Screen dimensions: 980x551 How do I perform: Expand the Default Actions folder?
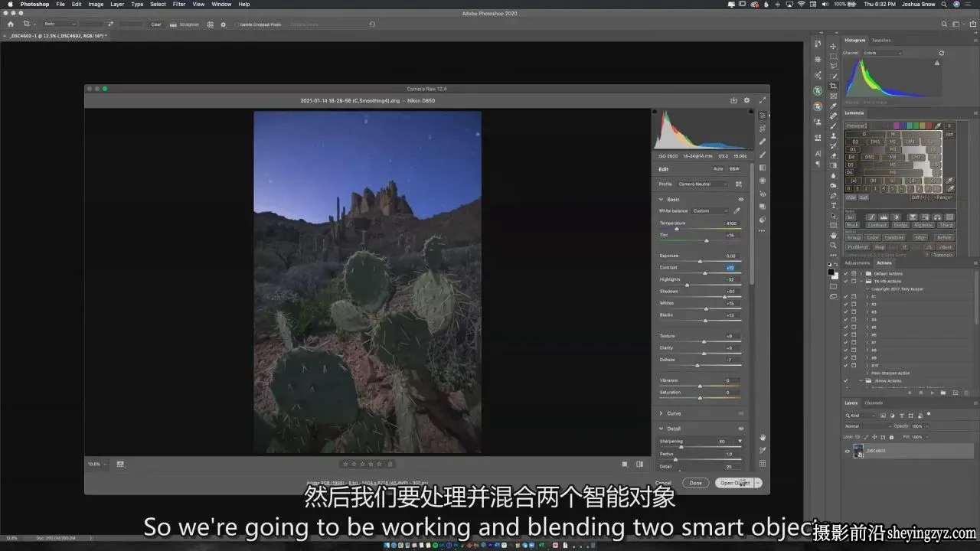pyautogui.click(x=861, y=273)
